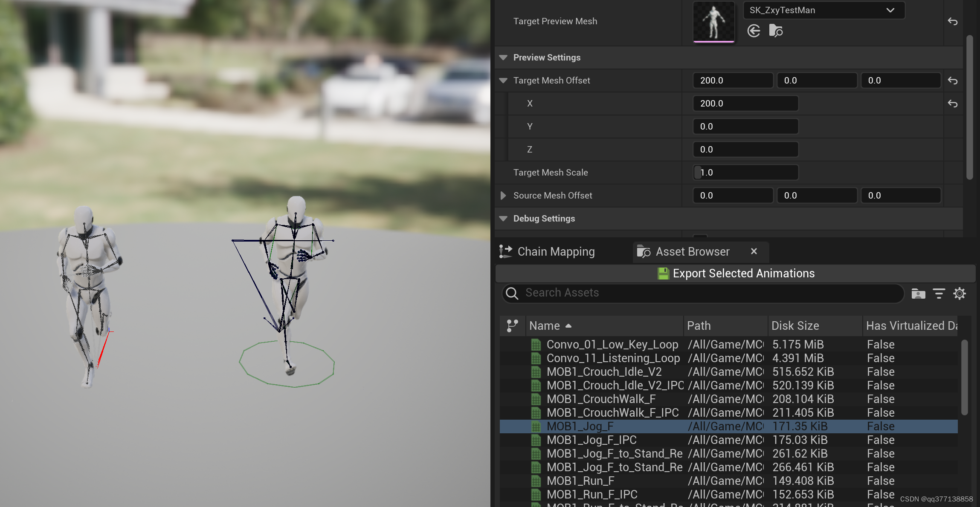980x507 pixels.
Task: Click the Export Selected Animations button icon
Action: (x=662, y=273)
